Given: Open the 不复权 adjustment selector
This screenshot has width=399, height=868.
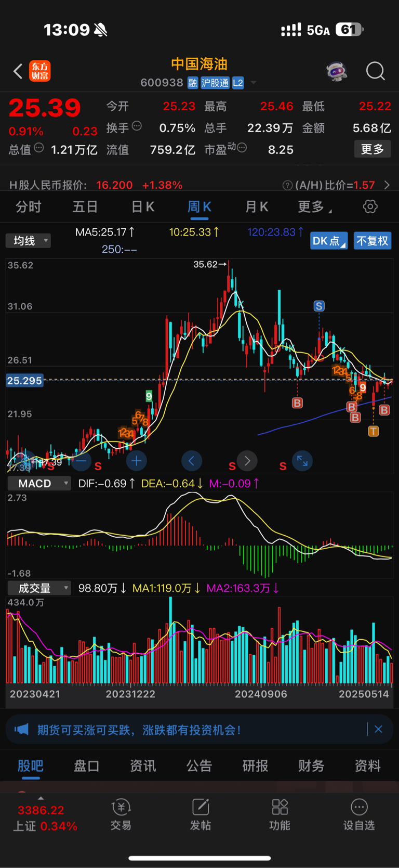Looking at the screenshot, I should tap(373, 241).
